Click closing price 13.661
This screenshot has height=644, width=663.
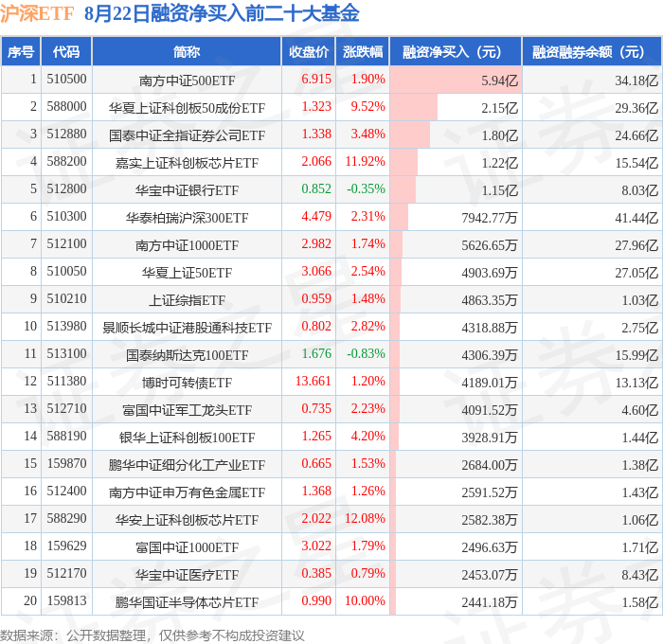click(x=313, y=381)
